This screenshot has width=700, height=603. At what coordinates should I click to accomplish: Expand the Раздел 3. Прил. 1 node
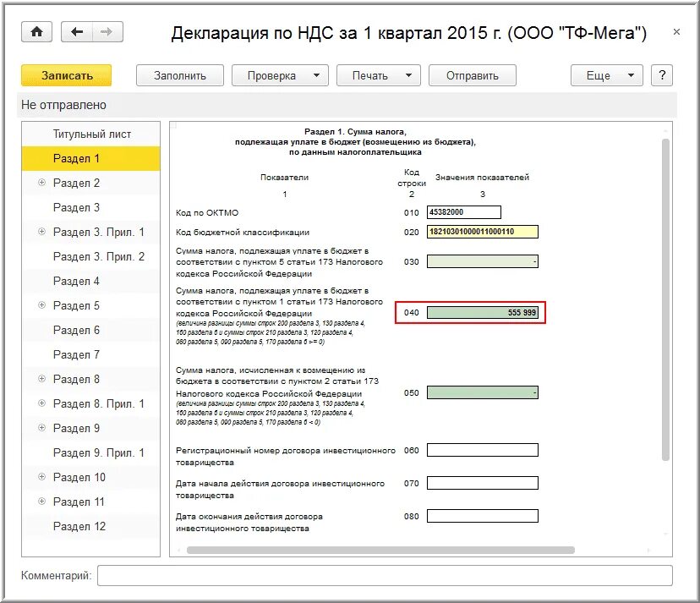click(x=41, y=232)
